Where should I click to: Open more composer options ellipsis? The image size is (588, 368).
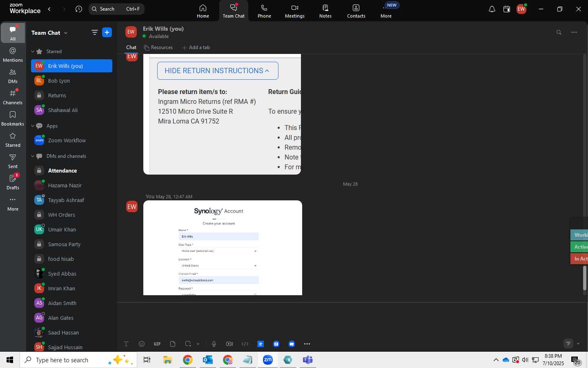pyautogui.click(x=307, y=344)
